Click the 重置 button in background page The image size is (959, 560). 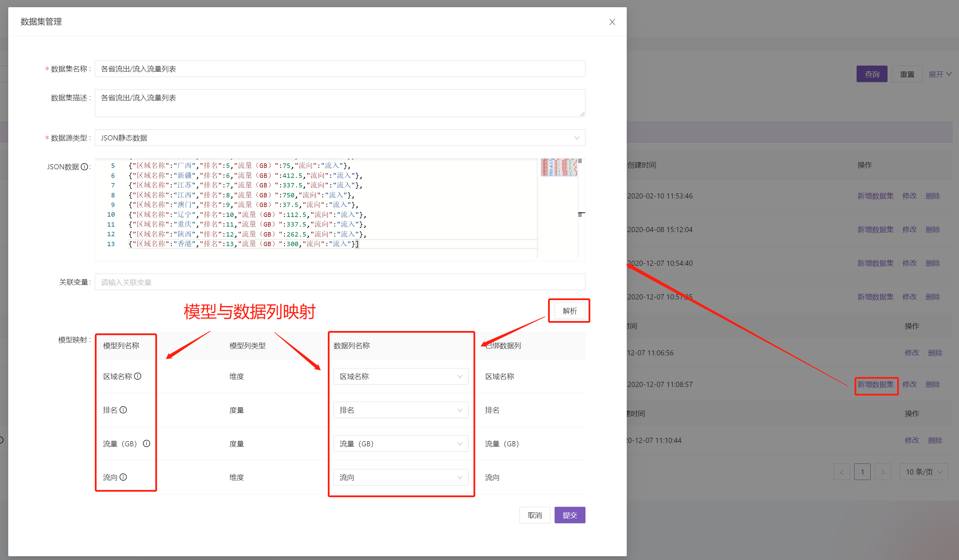tap(907, 74)
